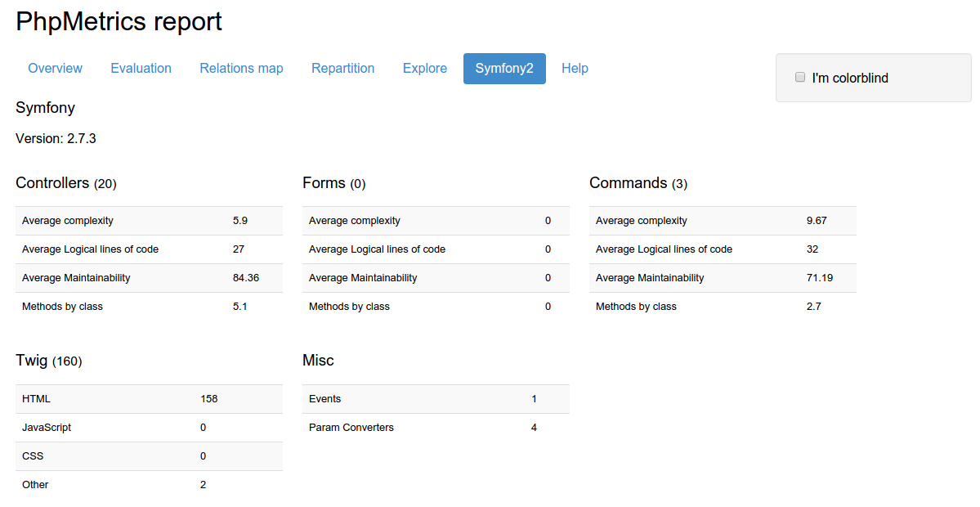Click the I'm colorblind label text
The width and height of the screenshot is (980, 507).
pos(849,79)
